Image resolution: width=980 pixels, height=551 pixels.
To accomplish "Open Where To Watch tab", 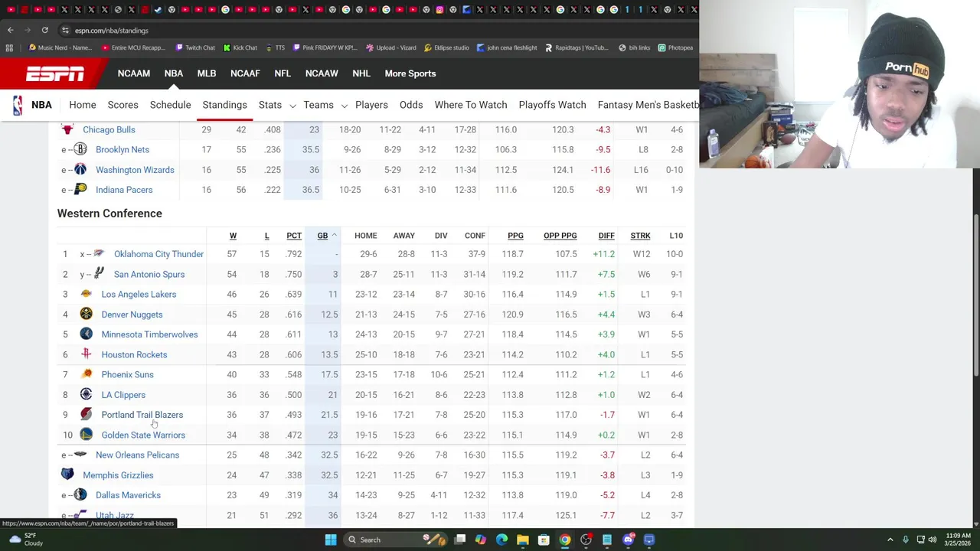I will (x=471, y=105).
